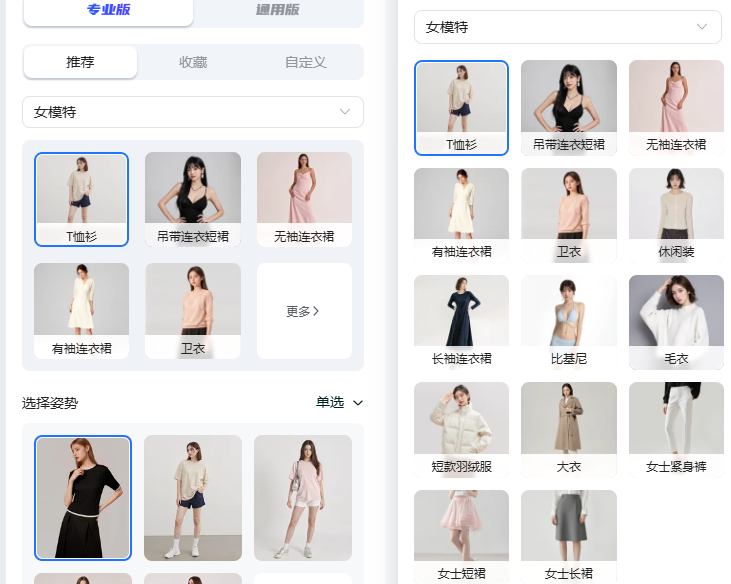Click the 更多 button to show more
Image resolution: width=731 pixels, height=584 pixels.
pyautogui.click(x=304, y=311)
